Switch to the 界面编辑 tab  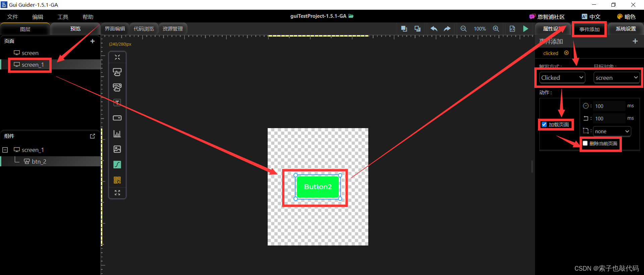pos(115,29)
